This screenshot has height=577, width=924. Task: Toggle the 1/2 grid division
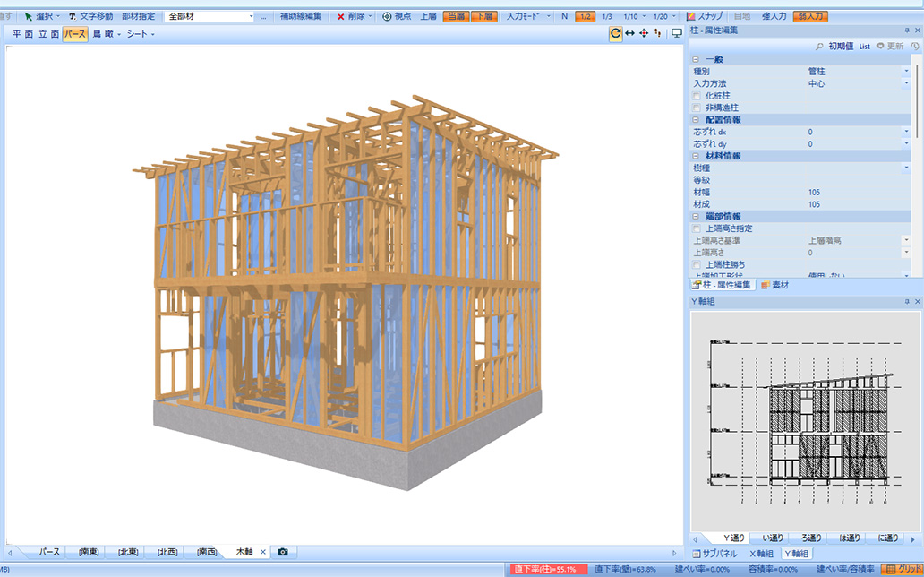click(x=585, y=16)
